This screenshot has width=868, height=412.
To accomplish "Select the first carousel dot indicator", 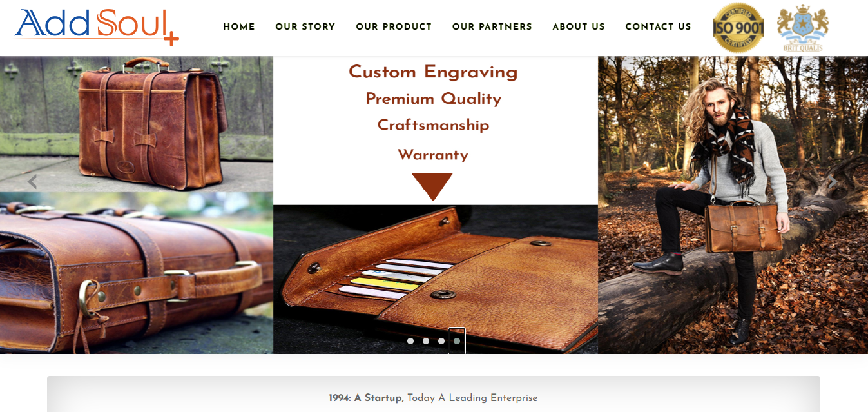I will tap(410, 341).
